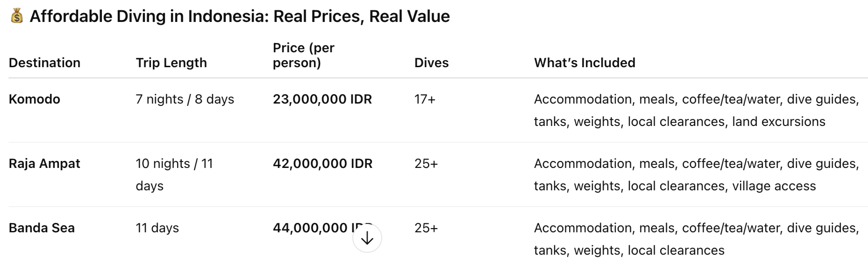
Task: Select the Komodo destination cell
Action: pos(35,99)
